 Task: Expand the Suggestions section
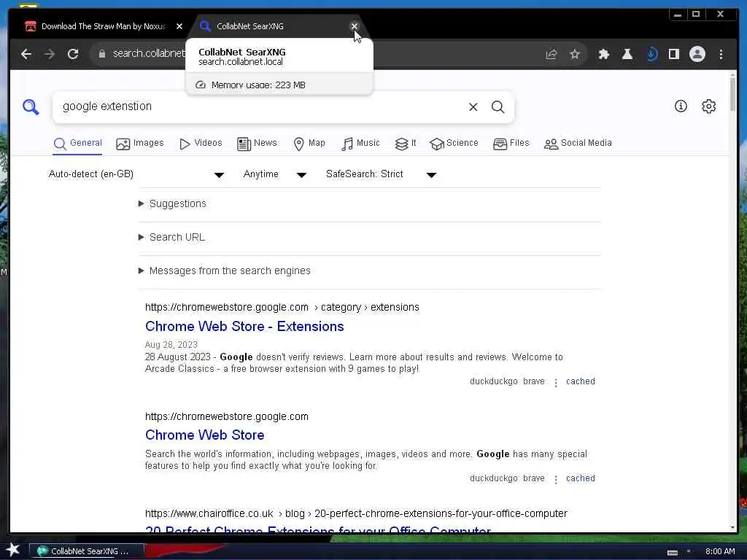tap(172, 204)
